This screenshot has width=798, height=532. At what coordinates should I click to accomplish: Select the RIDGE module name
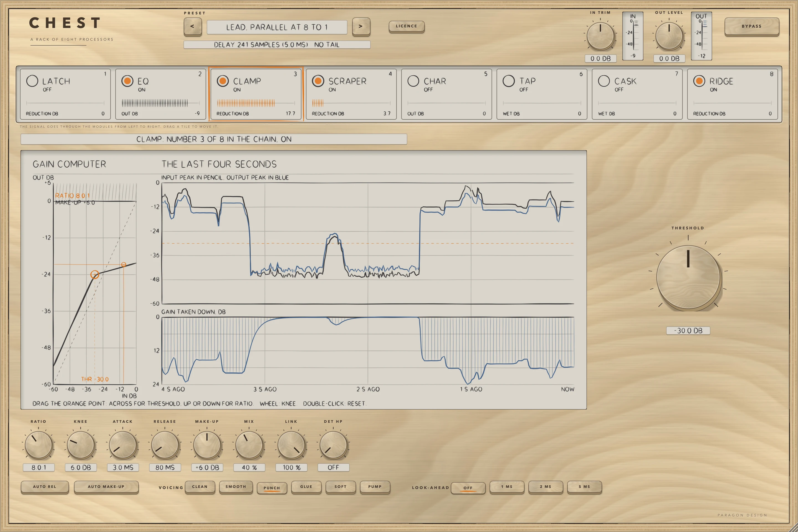click(x=721, y=81)
